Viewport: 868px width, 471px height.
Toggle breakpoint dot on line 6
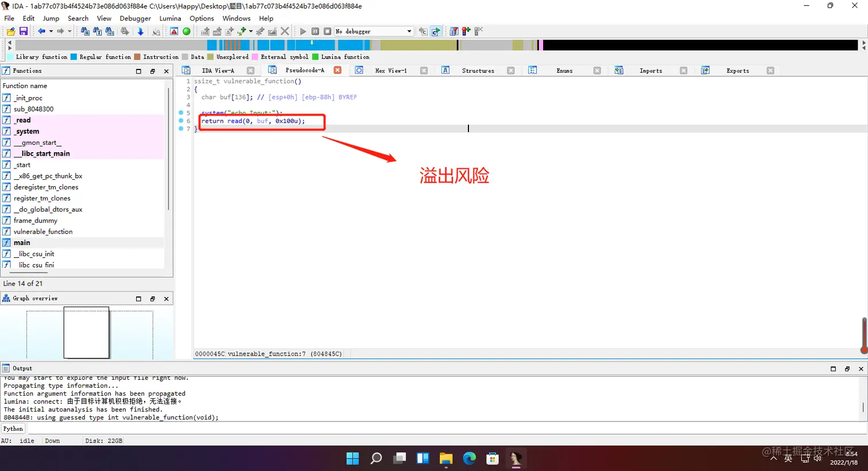181,121
